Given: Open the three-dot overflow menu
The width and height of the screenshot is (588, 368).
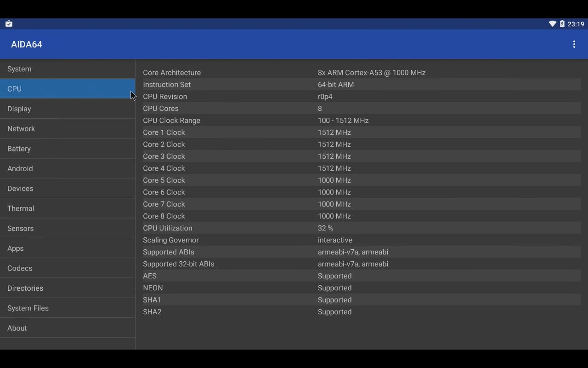Looking at the screenshot, I should 574,44.
